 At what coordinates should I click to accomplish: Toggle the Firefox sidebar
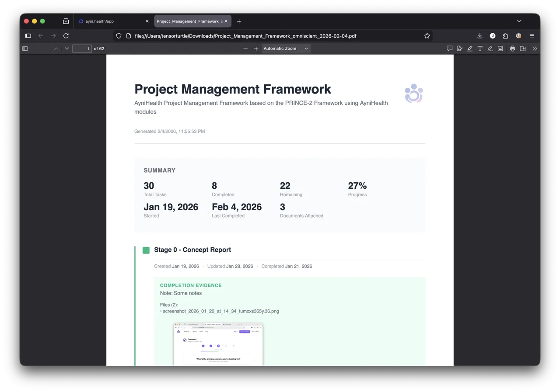click(28, 36)
